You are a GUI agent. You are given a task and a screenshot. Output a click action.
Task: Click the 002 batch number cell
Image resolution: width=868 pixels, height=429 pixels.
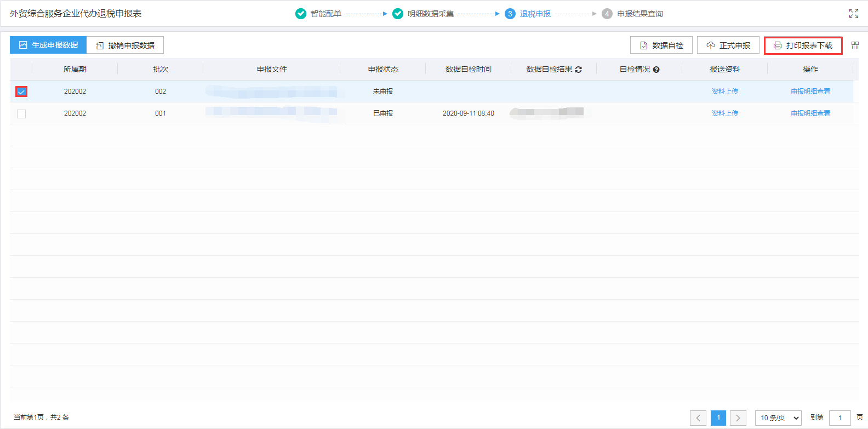(161, 91)
